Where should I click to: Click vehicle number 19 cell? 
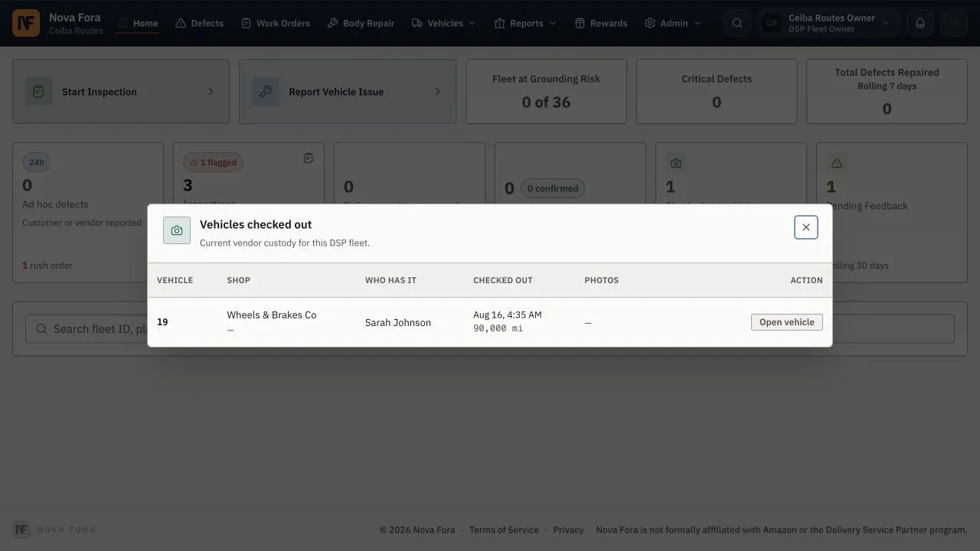[162, 322]
